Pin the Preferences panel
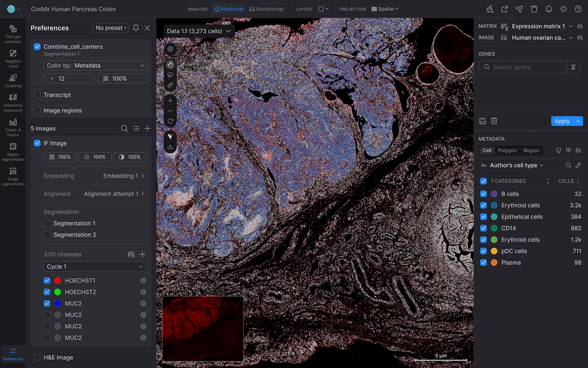This screenshot has width=588, height=368. pos(136,28)
